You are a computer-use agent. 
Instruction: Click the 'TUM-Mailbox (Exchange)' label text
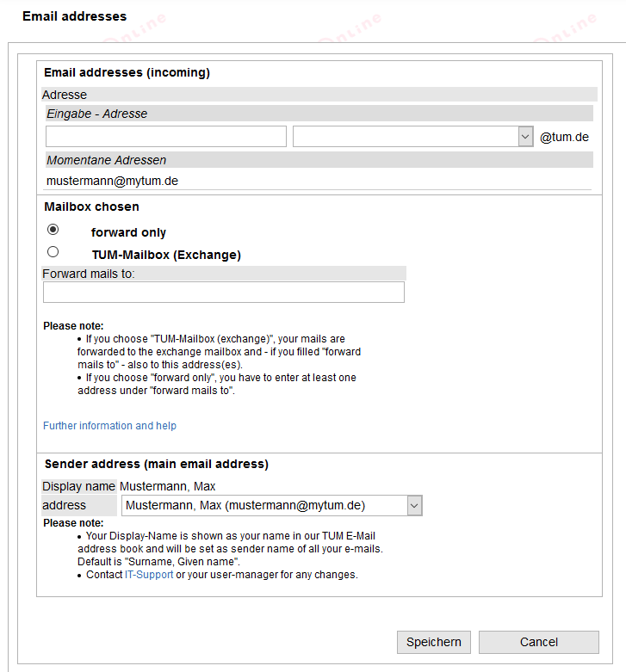pyautogui.click(x=166, y=255)
